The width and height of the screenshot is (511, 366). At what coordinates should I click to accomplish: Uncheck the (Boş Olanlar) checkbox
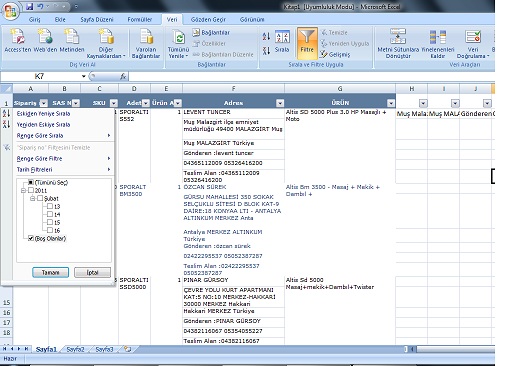(x=31, y=238)
